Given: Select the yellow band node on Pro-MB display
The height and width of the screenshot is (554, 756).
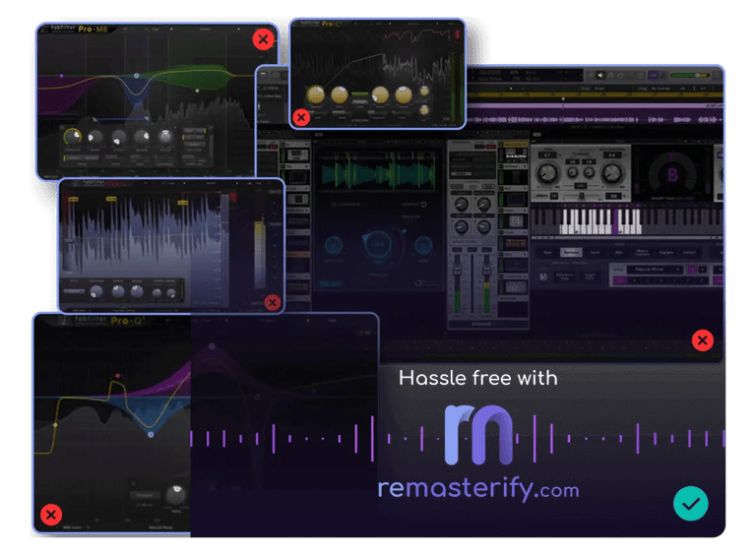Looking at the screenshot, I should (x=197, y=91).
